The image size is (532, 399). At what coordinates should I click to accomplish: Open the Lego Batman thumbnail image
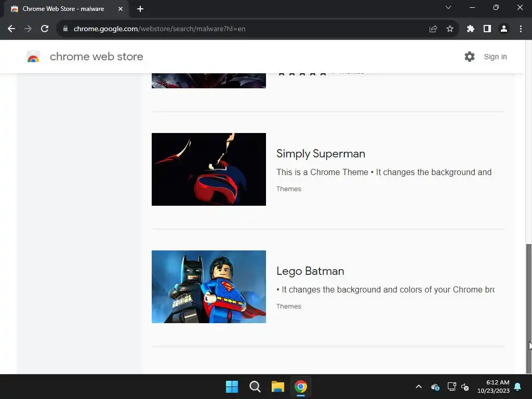209,287
